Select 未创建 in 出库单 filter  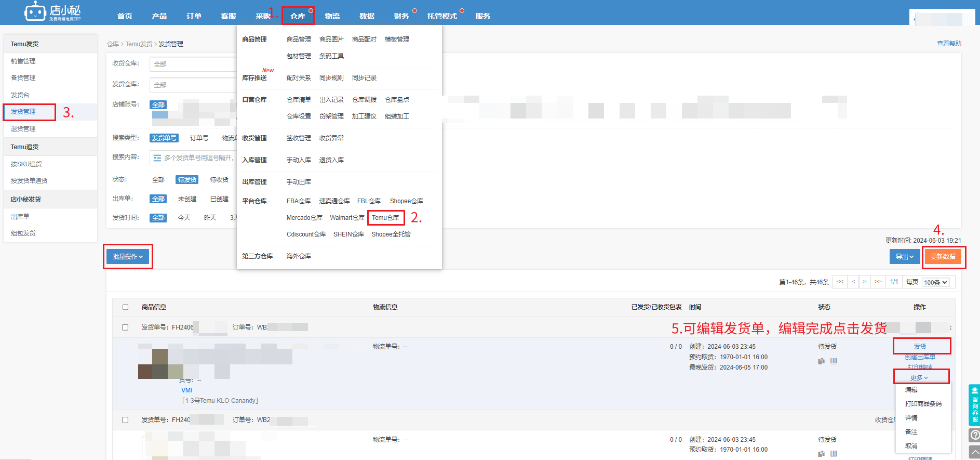point(187,199)
